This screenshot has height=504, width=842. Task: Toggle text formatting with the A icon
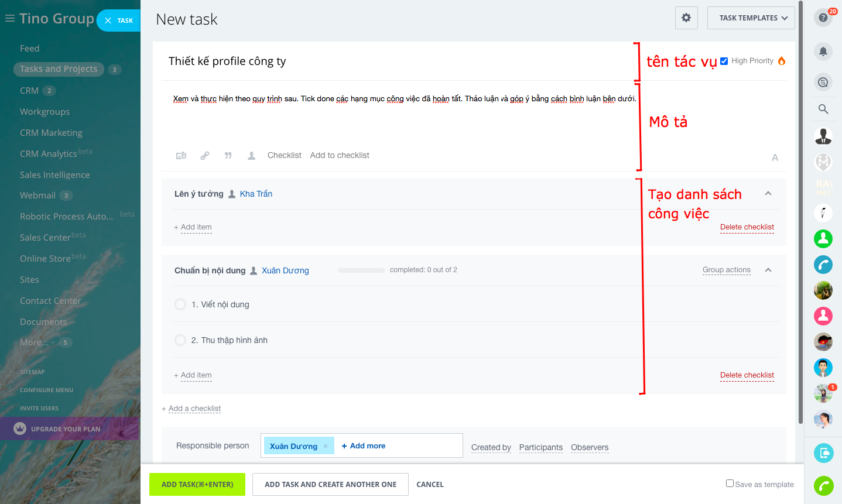pos(775,157)
